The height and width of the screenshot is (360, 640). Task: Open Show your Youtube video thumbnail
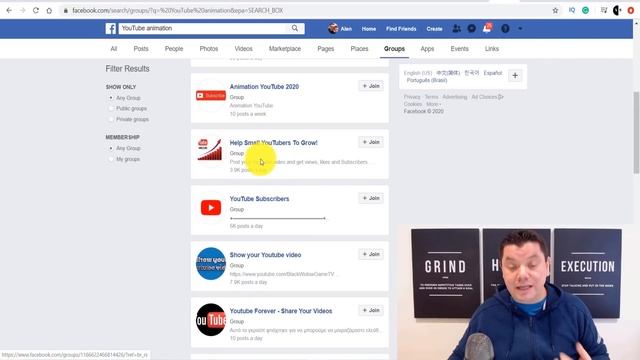click(x=211, y=264)
